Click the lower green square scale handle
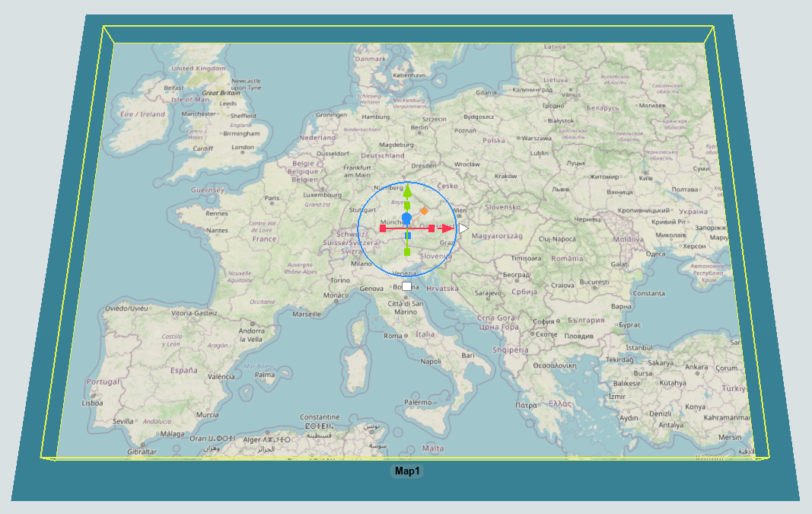The height and width of the screenshot is (514, 812). click(407, 251)
